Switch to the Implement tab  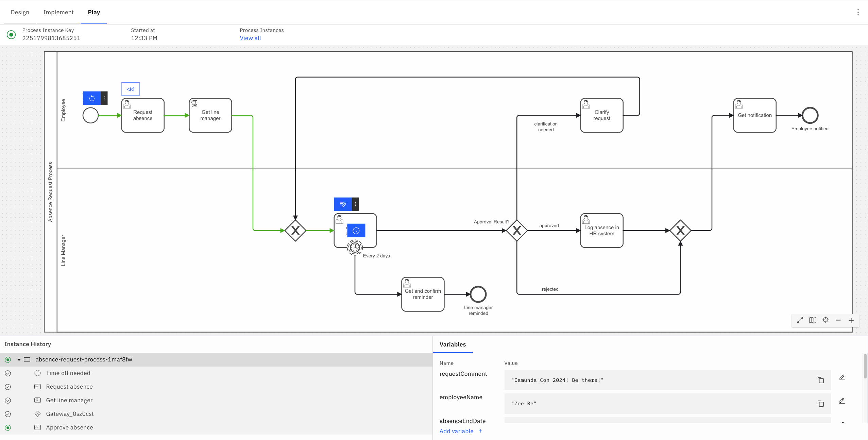pos(58,12)
